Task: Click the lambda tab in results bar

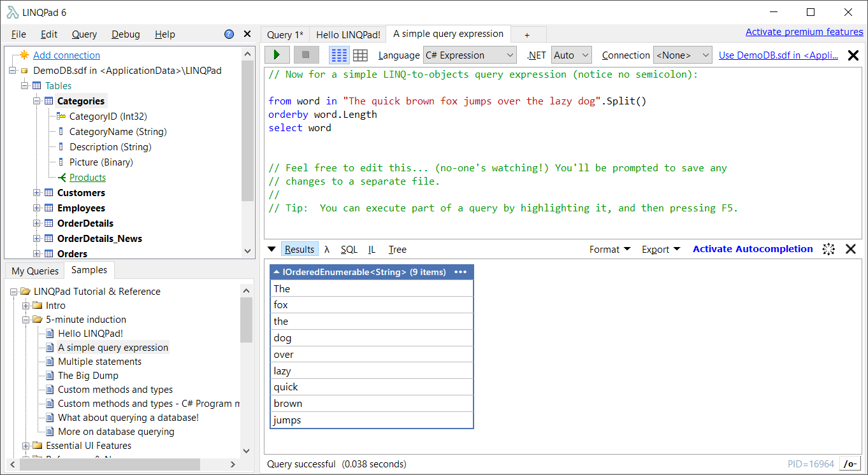Action: 327,250
